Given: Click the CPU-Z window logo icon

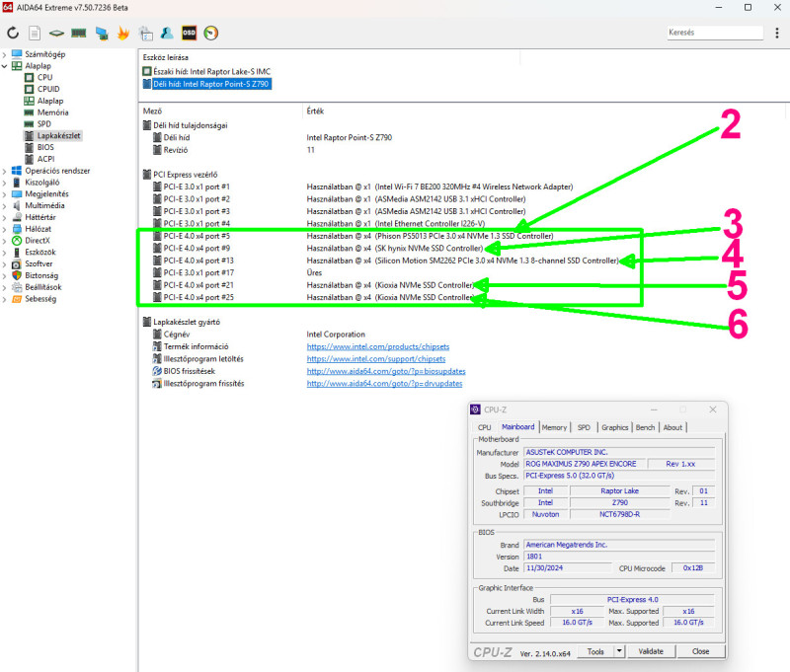Looking at the screenshot, I should point(475,410).
